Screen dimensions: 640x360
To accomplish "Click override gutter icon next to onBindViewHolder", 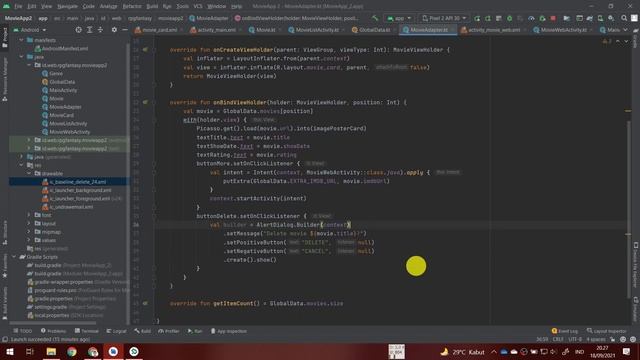I will [x=145, y=102].
